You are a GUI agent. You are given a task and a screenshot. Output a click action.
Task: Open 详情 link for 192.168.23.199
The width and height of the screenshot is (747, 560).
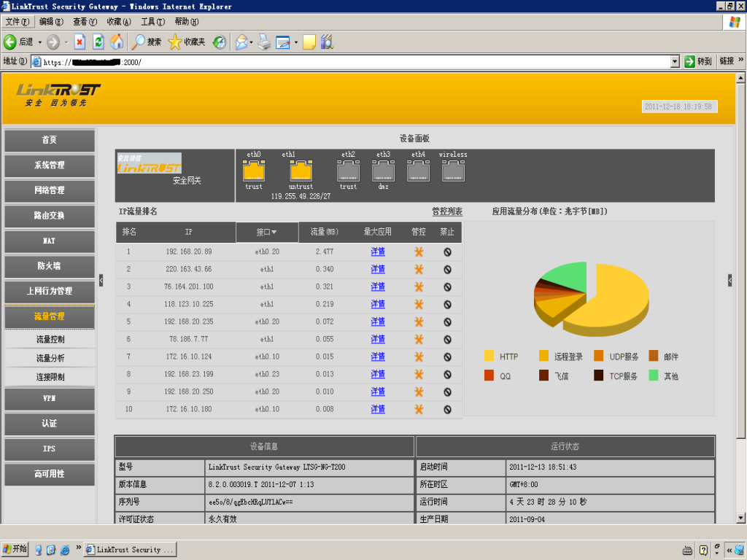point(378,374)
